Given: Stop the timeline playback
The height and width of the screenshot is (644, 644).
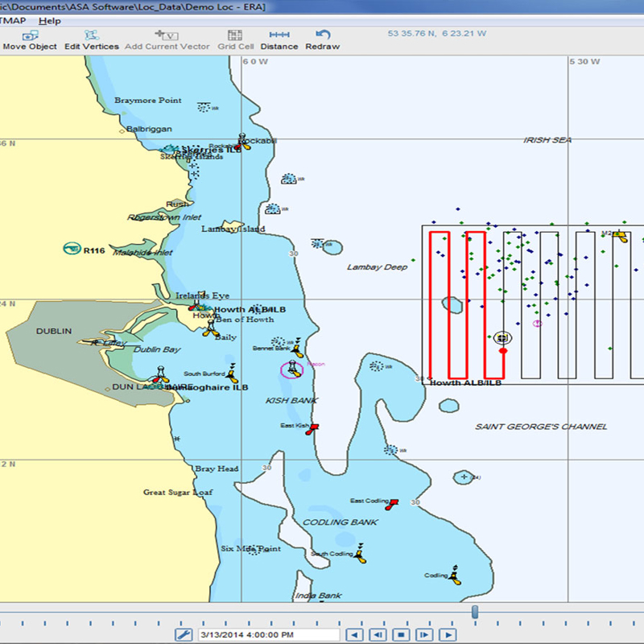Looking at the screenshot, I should tap(400, 635).
